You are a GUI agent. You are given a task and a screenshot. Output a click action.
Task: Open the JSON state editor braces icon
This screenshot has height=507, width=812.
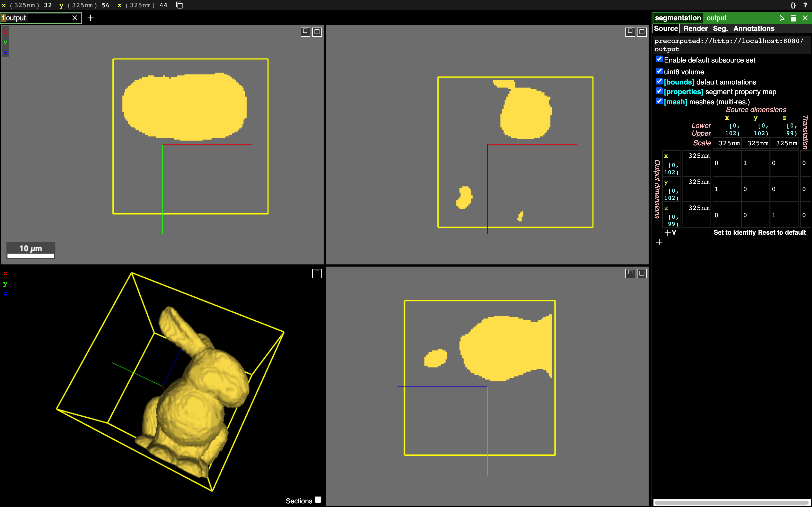pos(793,5)
